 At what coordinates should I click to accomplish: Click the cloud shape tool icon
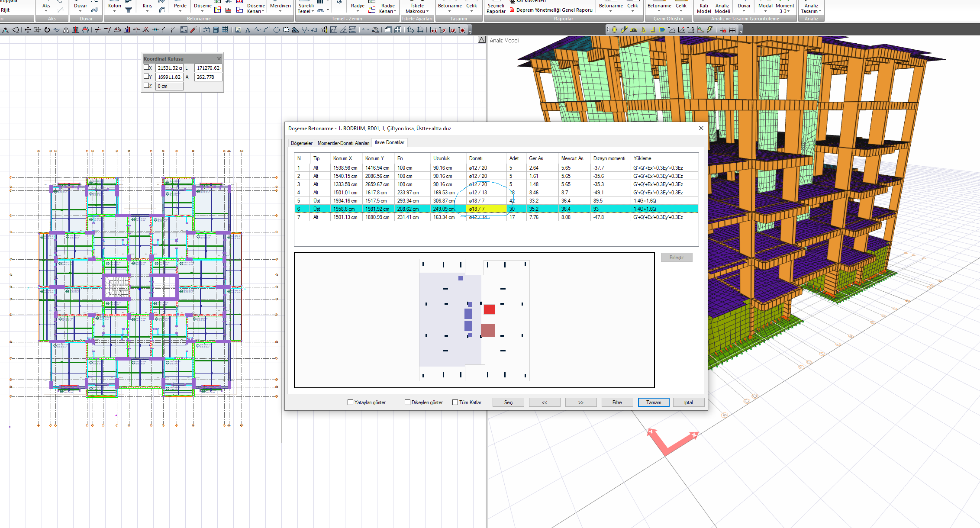pyautogui.click(x=286, y=30)
